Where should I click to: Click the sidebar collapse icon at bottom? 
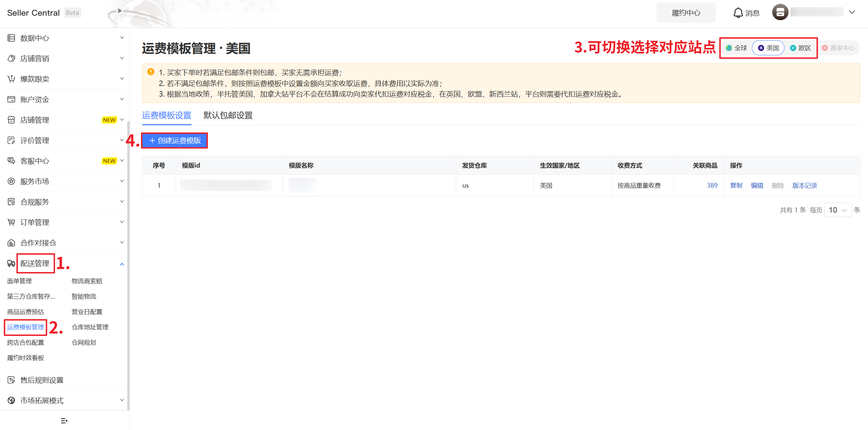point(64,420)
